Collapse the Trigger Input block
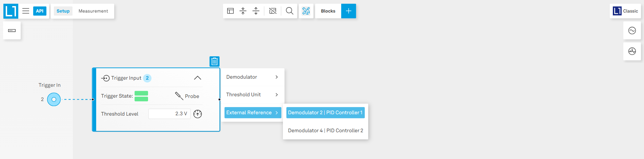Viewport: 644px width, 159px height. (x=198, y=78)
